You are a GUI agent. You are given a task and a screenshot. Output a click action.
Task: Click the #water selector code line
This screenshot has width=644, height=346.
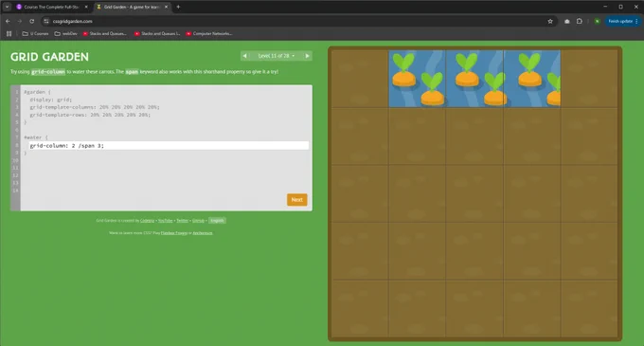pos(36,137)
